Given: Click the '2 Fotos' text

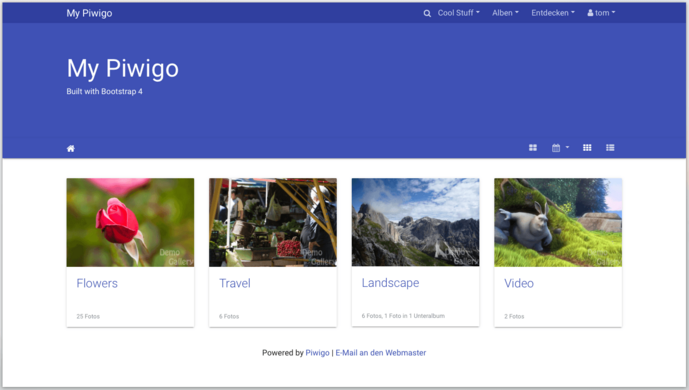Looking at the screenshot, I should [x=514, y=316].
